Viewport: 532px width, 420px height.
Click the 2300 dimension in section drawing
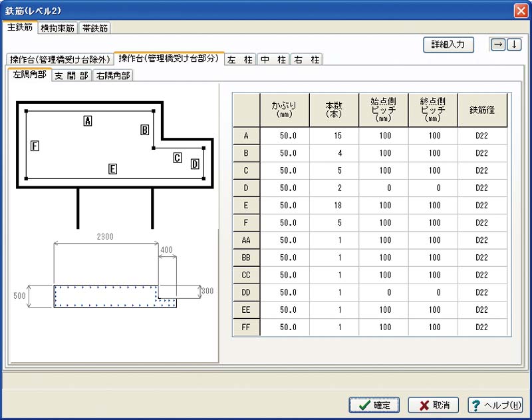tap(105, 237)
